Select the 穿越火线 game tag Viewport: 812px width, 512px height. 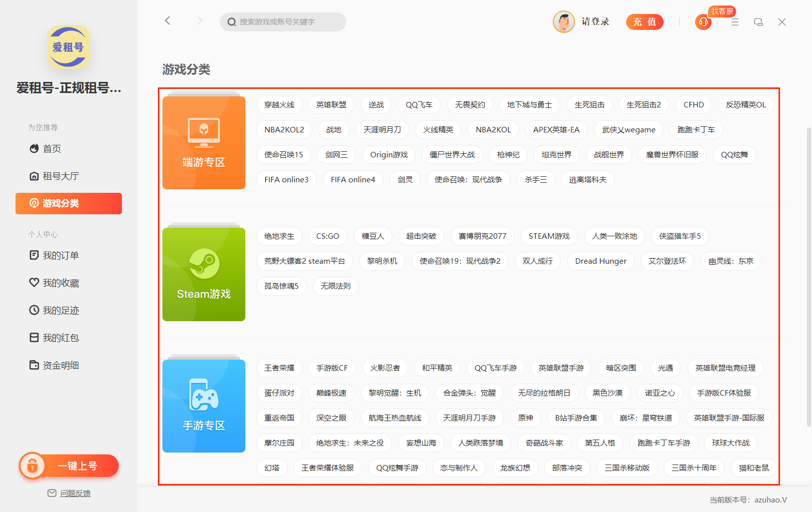[279, 105]
